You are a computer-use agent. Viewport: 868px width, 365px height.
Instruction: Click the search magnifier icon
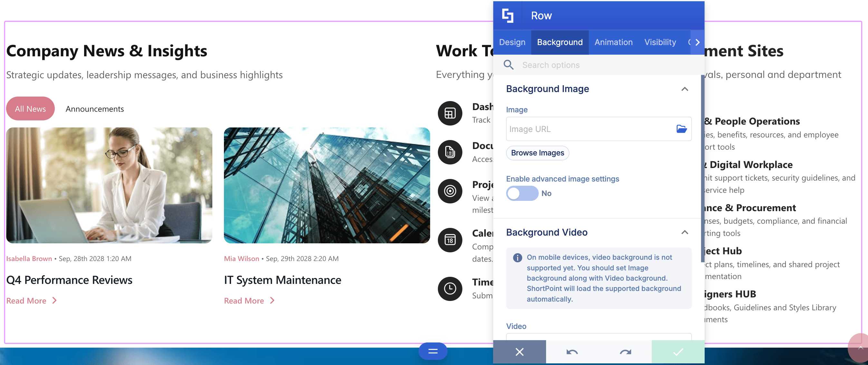(508, 65)
